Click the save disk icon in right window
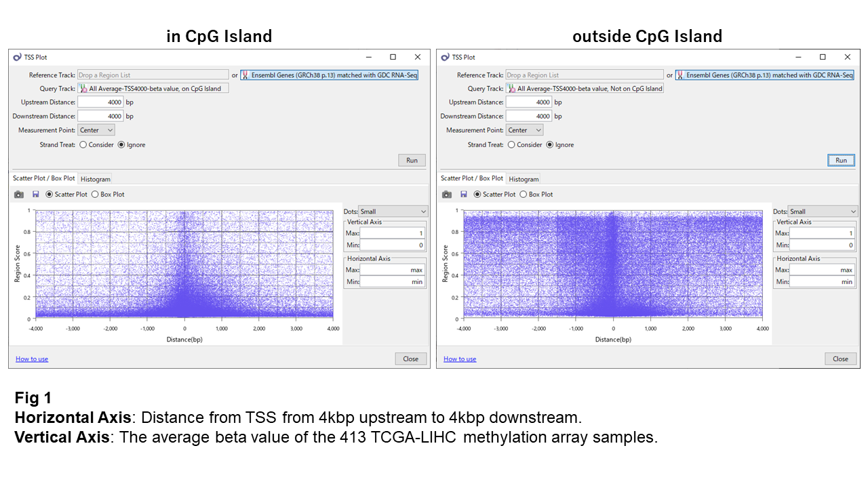 pyautogui.click(x=464, y=195)
